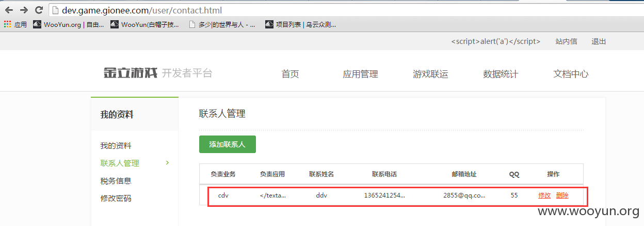The width and height of the screenshot is (644, 226).
Task: Click the browser Back arrow
Action: [x=9, y=10]
